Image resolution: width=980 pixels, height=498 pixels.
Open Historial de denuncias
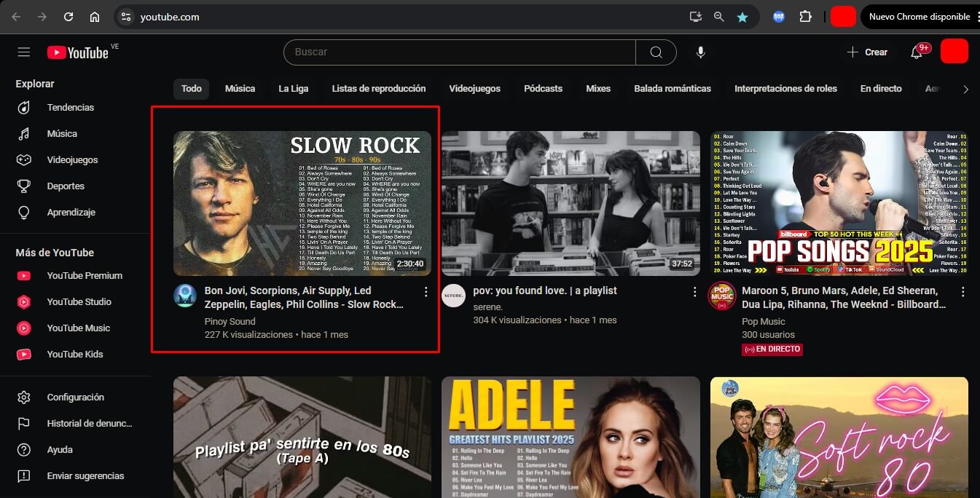coord(89,423)
